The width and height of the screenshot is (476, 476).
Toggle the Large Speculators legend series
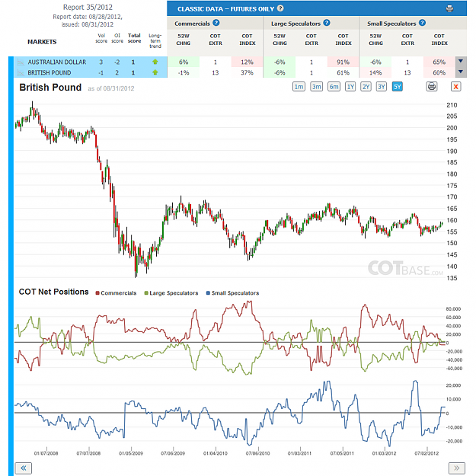tap(171, 293)
